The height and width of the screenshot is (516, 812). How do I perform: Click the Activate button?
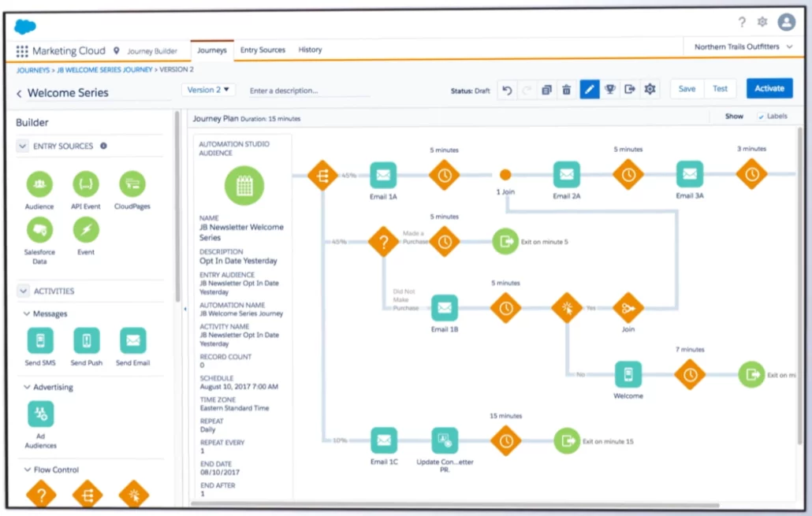tap(769, 88)
